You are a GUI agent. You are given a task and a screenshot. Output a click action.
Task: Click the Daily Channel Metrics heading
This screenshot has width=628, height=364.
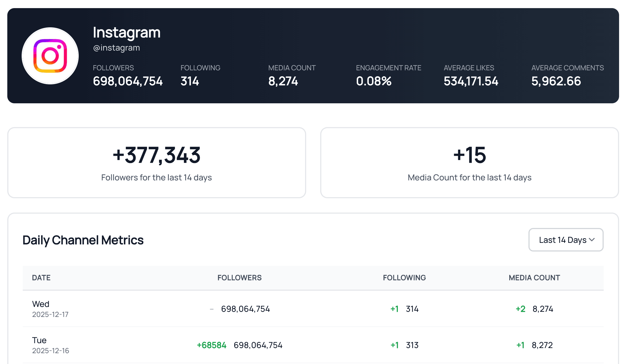click(83, 240)
